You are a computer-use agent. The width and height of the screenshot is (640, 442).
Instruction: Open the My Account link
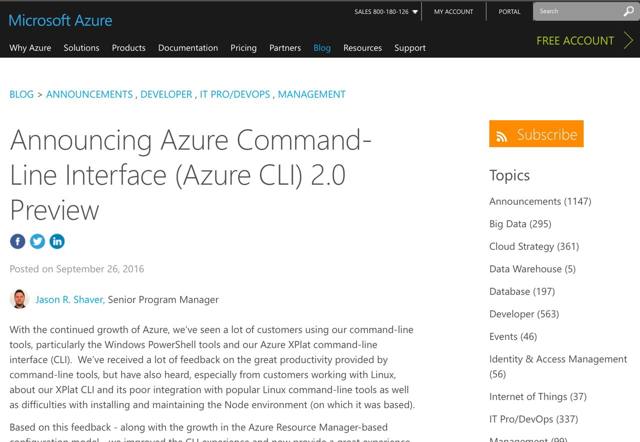[x=453, y=12]
